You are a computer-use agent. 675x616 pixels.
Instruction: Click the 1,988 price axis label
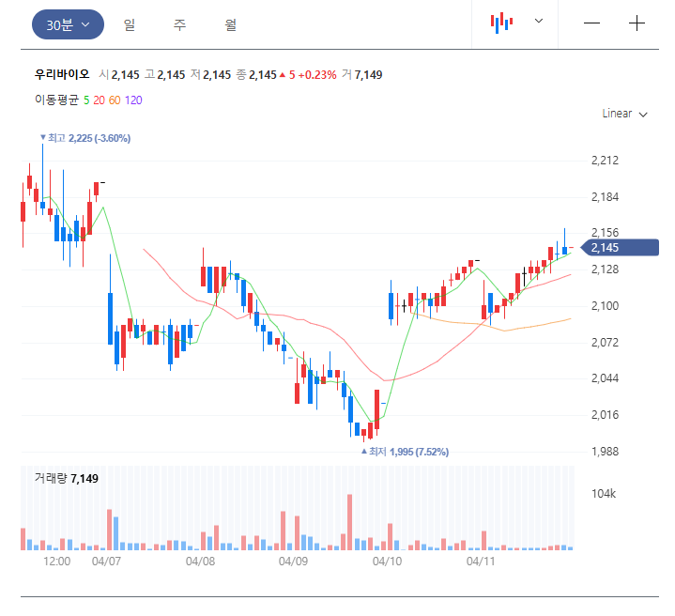click(605, 452)
